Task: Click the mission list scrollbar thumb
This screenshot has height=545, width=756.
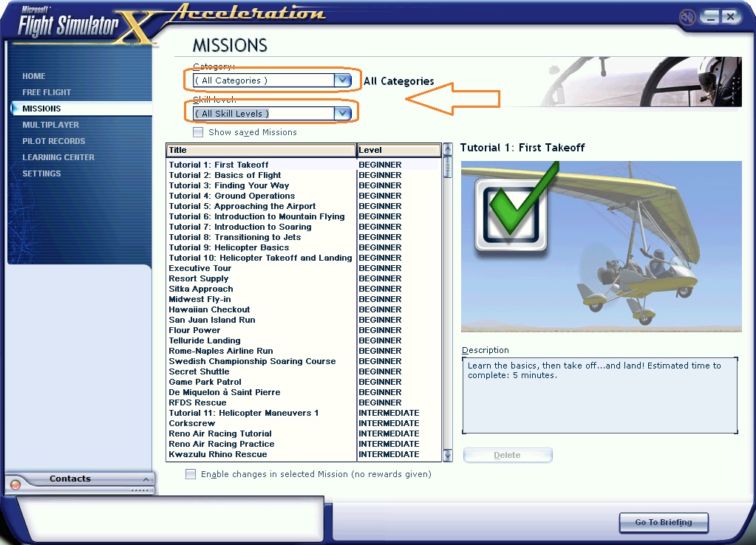Action: pos(447,166)
